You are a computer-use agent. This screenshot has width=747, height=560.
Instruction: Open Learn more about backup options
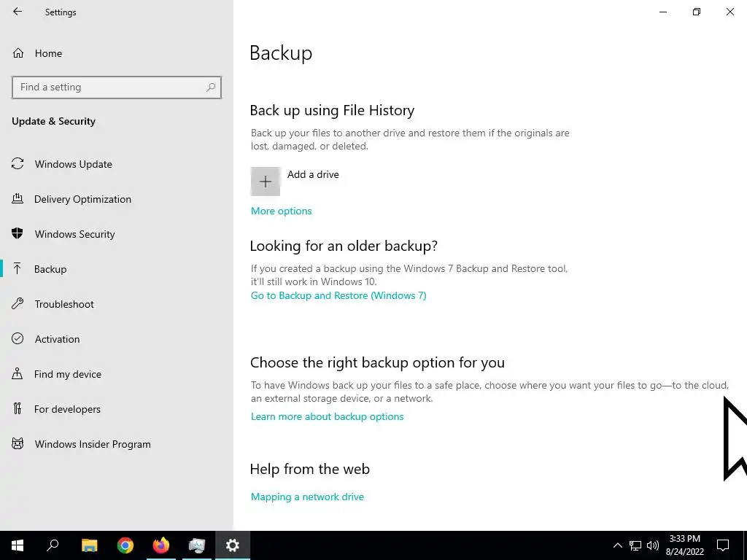tap(328, 416)
